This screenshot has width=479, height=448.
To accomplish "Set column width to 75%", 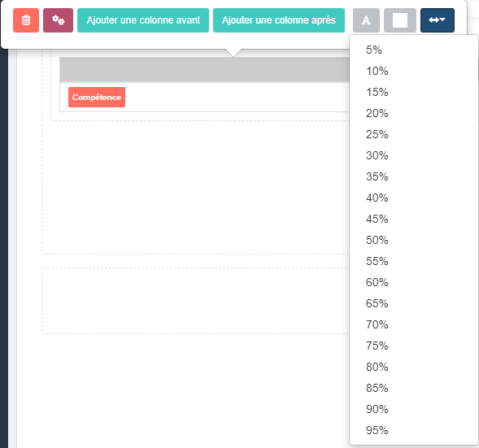I will point(414,346).
